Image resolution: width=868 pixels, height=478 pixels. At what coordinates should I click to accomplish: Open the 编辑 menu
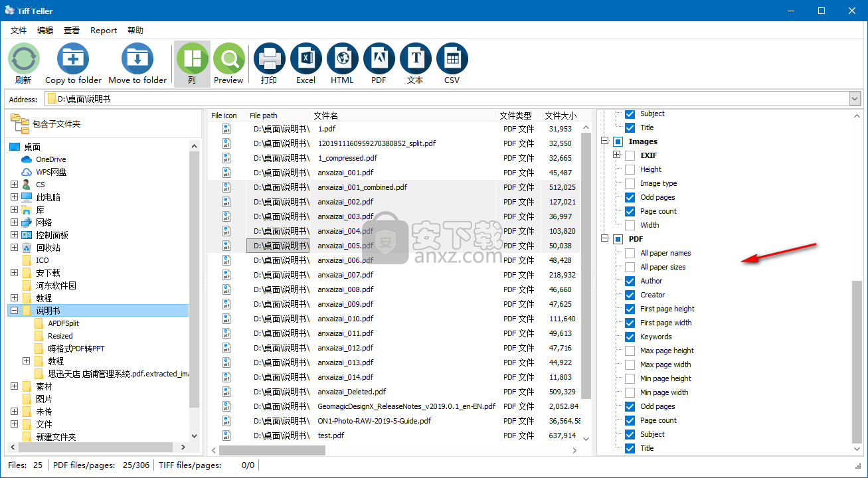[45, 31]
